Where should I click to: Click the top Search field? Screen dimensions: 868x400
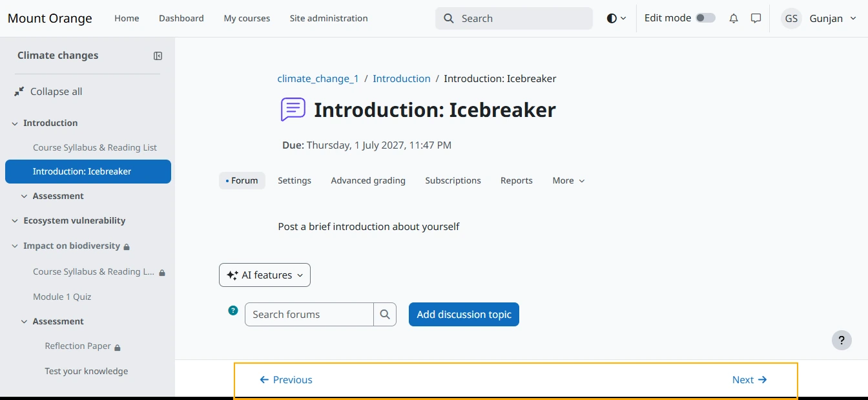click(514, 19)
